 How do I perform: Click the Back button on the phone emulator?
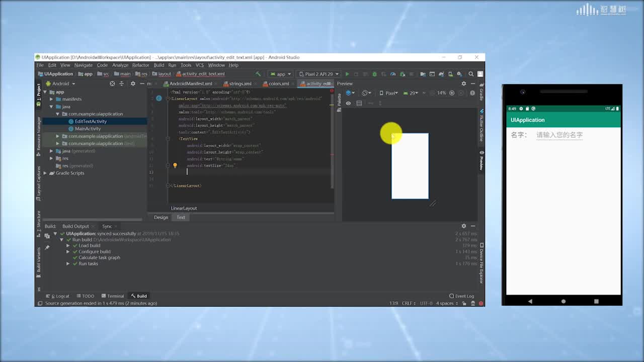coord(530,301)
